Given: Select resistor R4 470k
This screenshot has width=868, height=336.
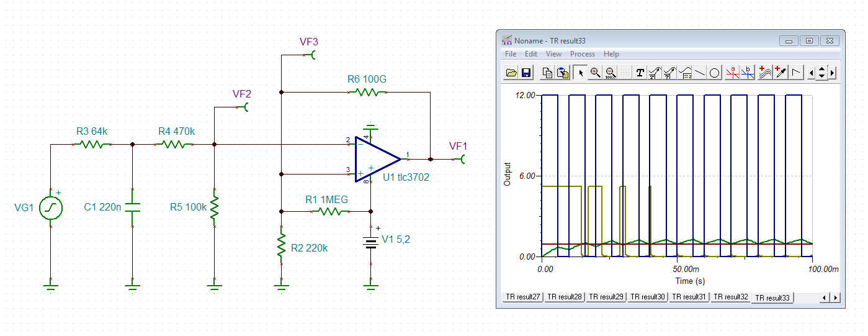Looking at the screenshot, I should [x=174, y=144].
